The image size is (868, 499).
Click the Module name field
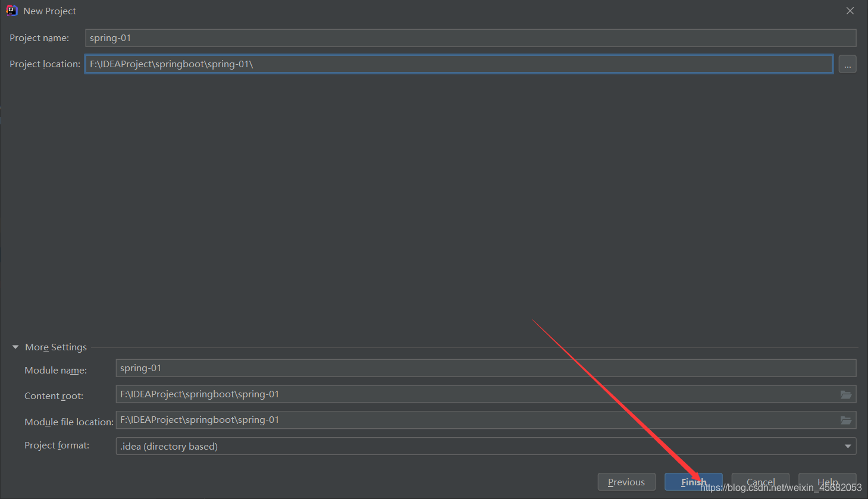pos(486,368)
